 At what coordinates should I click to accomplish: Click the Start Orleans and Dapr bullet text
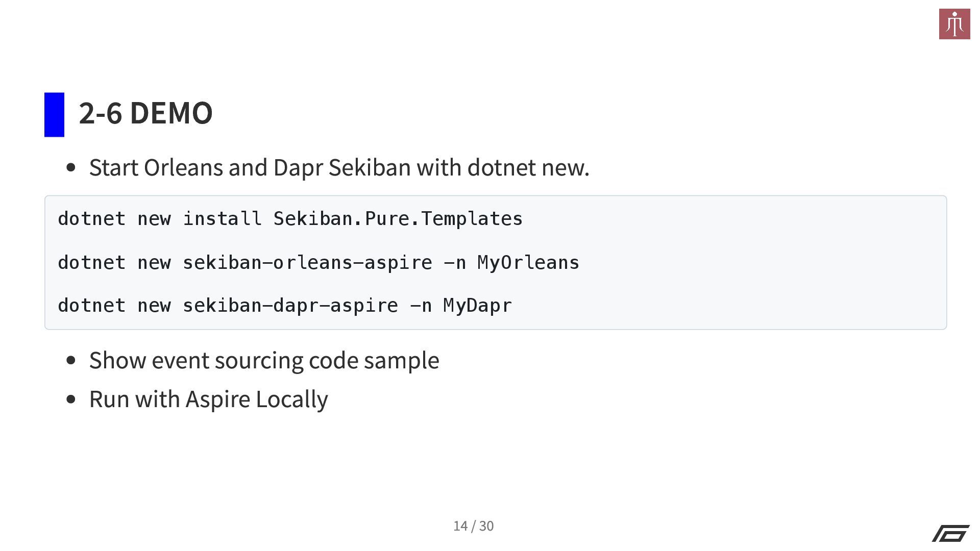pyautogui.click(x=339, y=167)
